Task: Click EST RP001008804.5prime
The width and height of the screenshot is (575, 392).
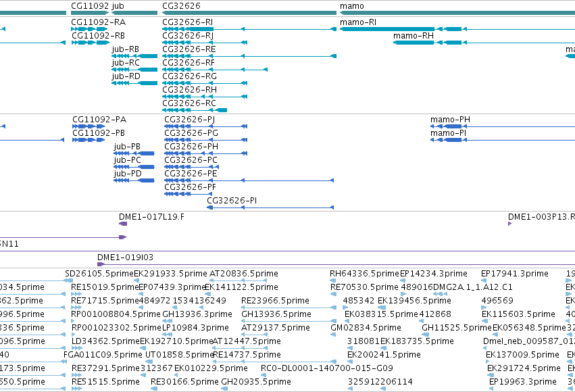Action: tap(116, 315)
